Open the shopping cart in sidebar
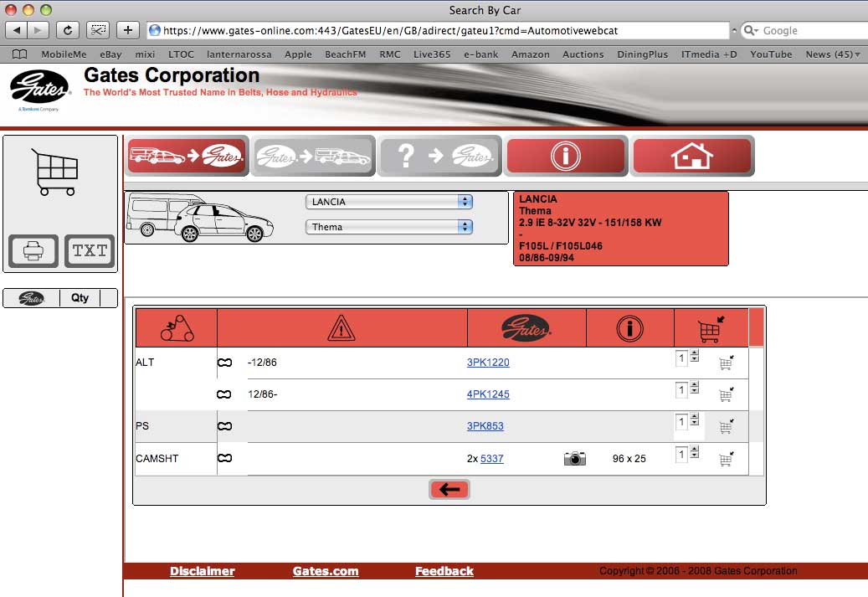The width and height of the screenshot is (868, 597). pyautogui.click(x=54, y=172)
